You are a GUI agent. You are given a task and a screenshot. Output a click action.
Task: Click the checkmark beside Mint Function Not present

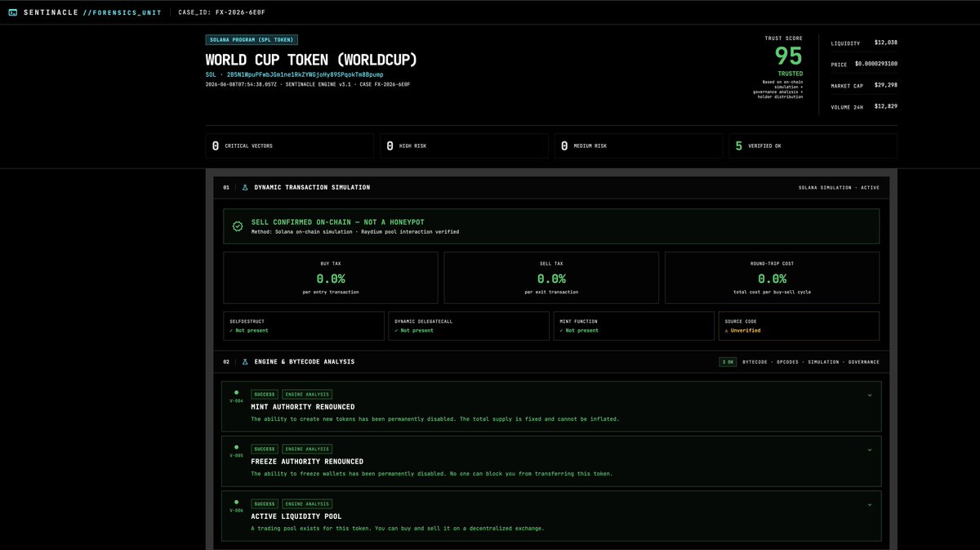pos(561,330)
